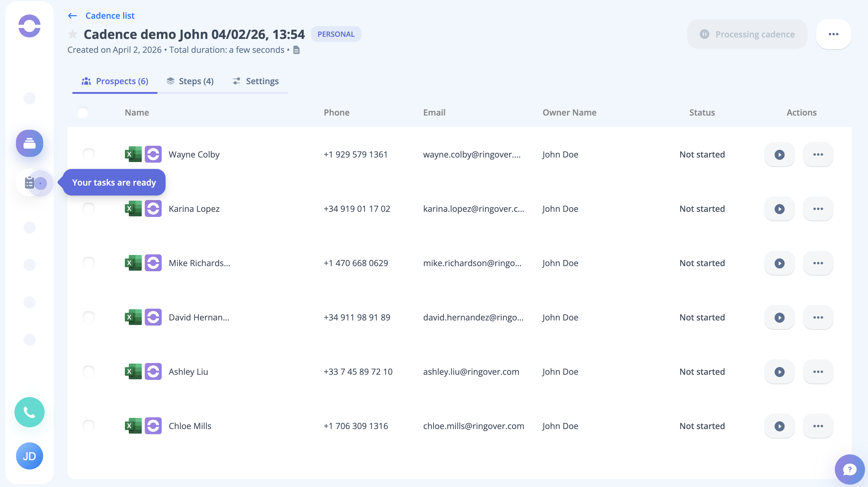868x487 pixels.
Task: Open the Cadences sidebar icon
Action: (x=29, y=143)
